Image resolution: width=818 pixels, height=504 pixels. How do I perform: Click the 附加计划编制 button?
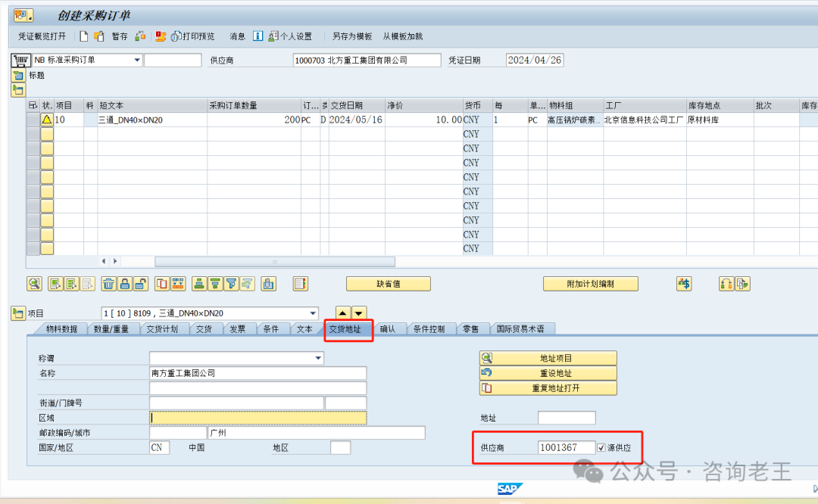coord(591,284)
